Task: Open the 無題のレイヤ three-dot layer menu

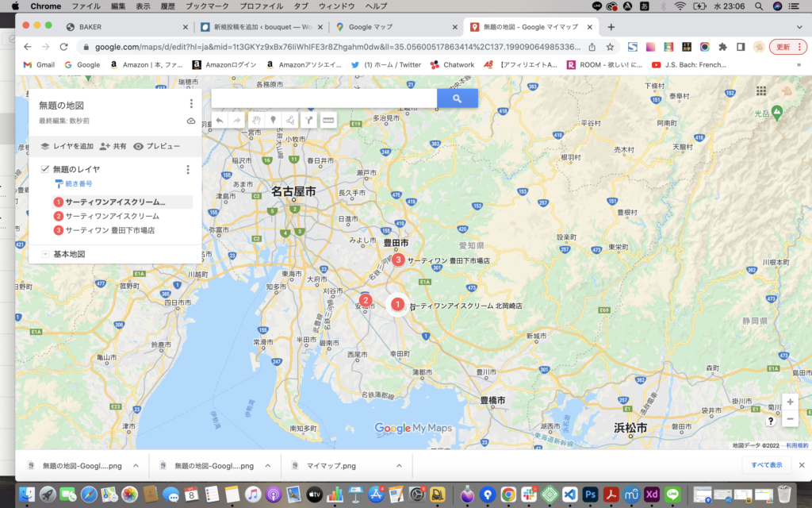Action: point(190,168)
